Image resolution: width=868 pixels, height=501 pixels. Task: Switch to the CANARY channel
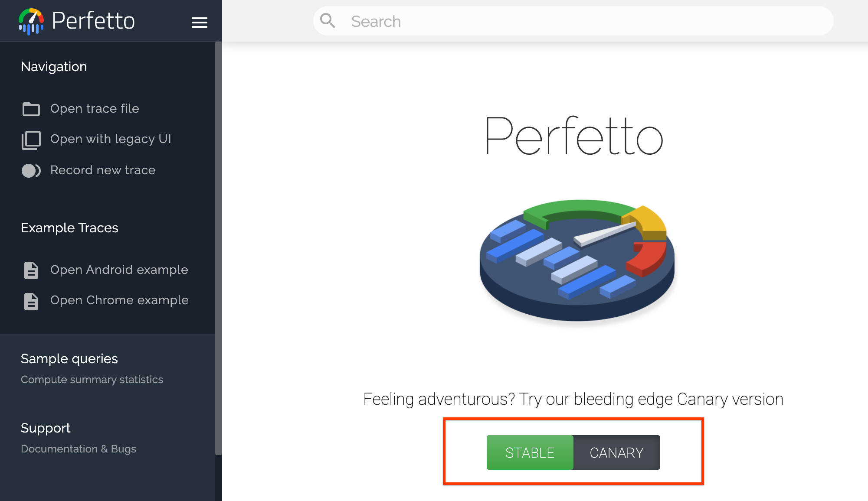point(616,452)
